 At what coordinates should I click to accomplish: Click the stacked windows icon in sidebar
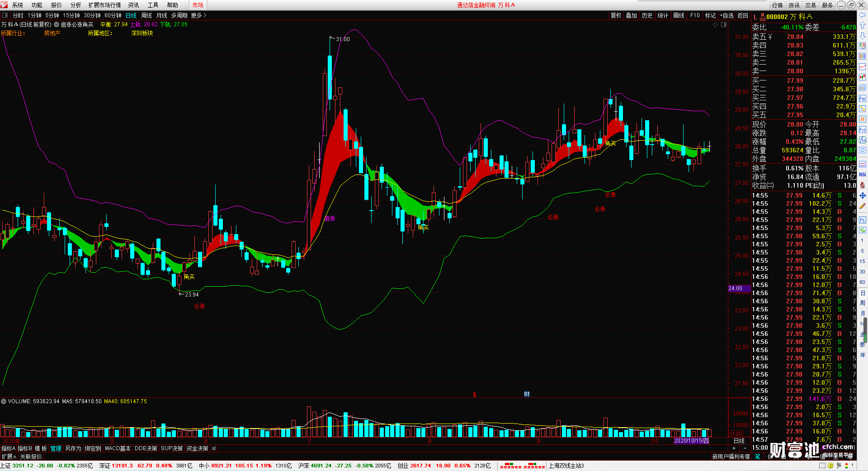863,88
